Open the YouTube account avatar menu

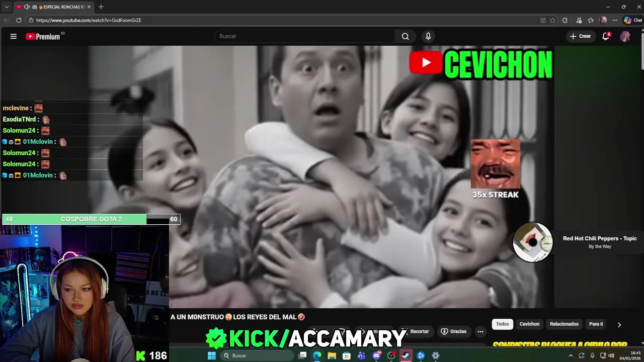coord(625,36)
